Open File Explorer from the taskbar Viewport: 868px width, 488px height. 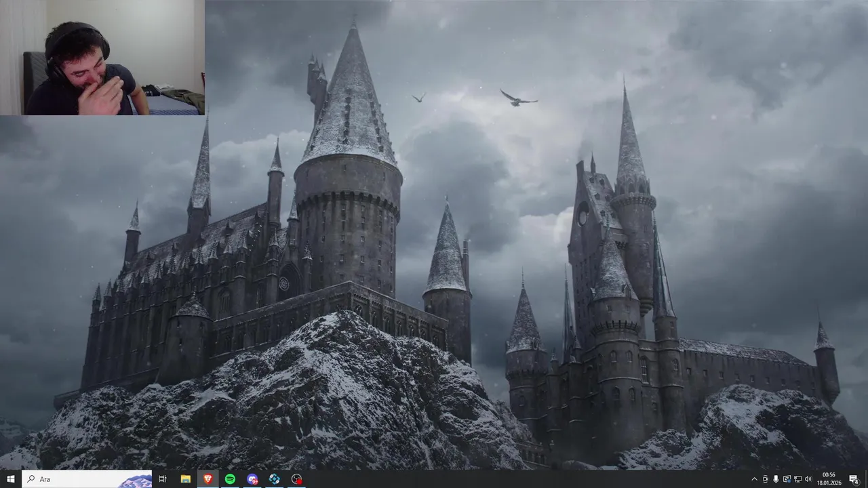tap(185, 479)
